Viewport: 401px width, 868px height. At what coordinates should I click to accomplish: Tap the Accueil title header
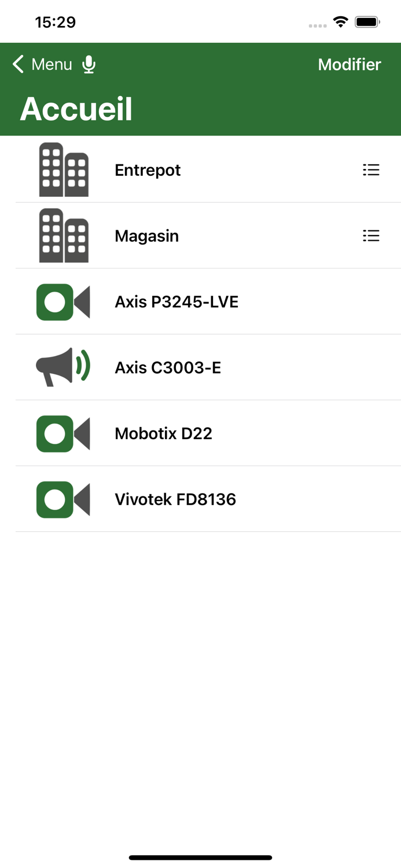click(75, 108)
